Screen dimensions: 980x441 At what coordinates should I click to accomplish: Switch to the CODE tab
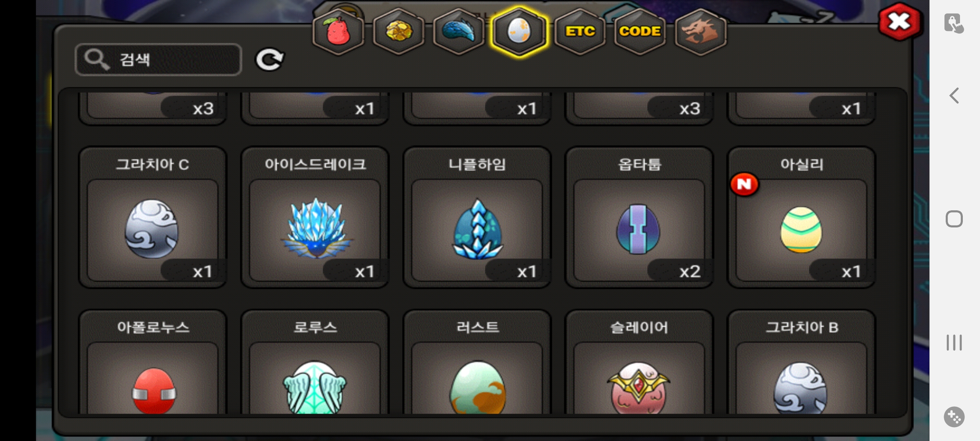(x=640, y=31)
